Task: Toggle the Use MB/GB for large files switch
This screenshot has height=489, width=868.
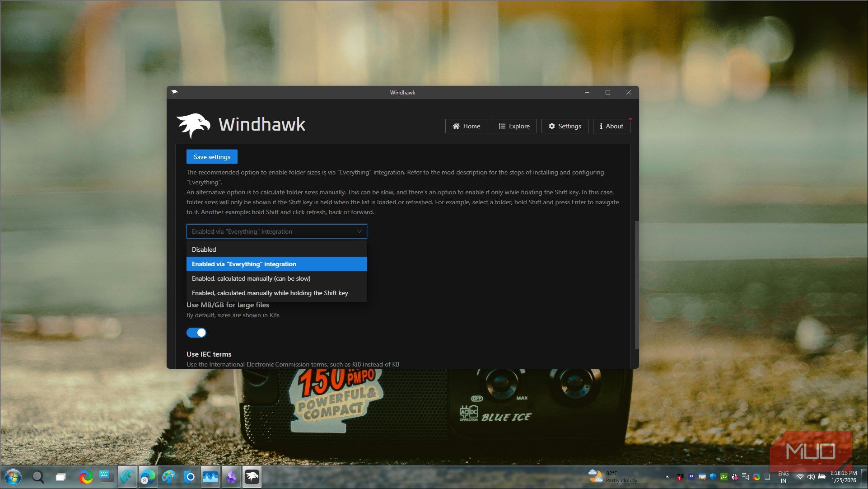Action: point(196,333)
